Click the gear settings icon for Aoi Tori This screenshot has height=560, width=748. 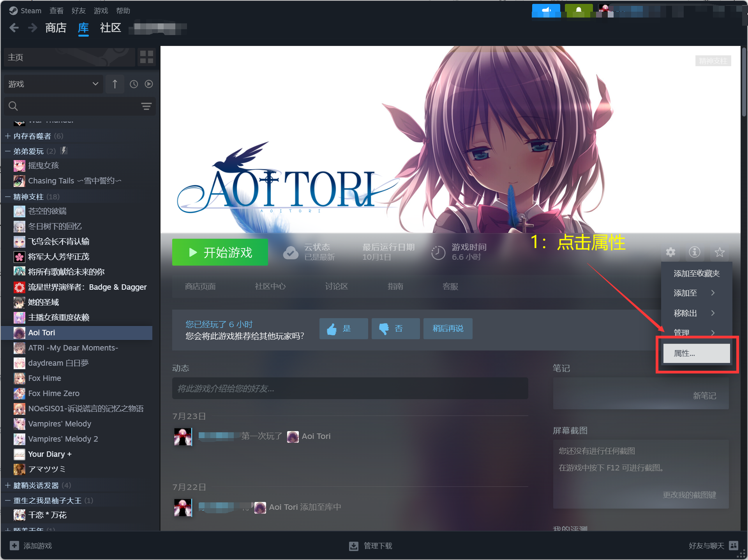coord(670,252)
